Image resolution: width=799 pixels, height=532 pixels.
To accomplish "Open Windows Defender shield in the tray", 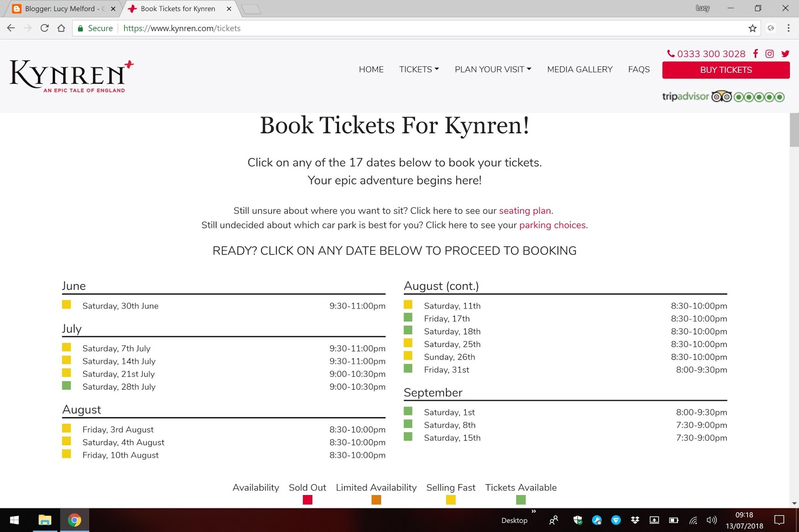I will click(578, 520).
